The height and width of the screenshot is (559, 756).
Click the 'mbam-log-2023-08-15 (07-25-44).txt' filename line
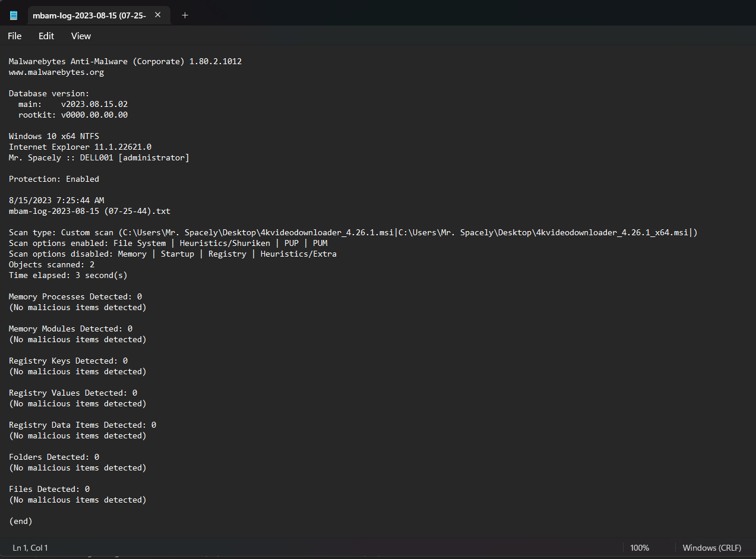coord(90,211)
